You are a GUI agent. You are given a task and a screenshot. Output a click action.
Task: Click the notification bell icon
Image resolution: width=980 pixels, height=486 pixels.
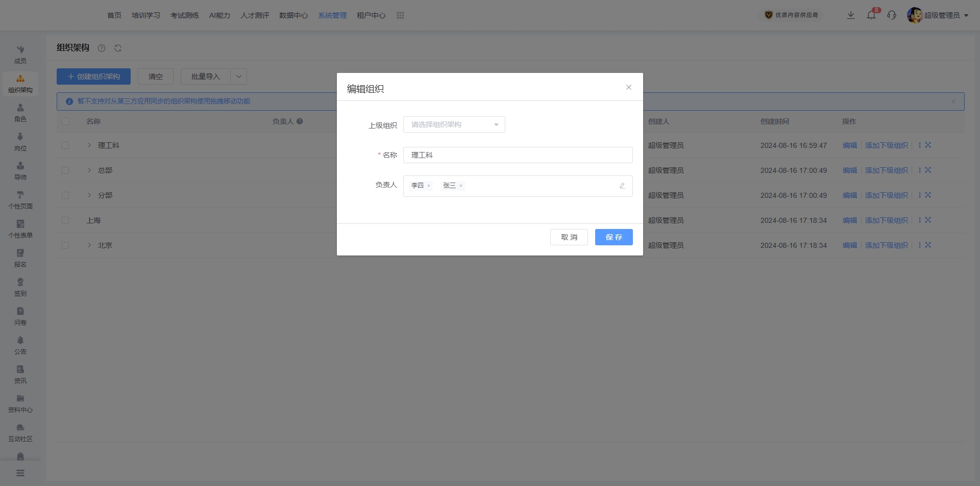tap(871, 15)
